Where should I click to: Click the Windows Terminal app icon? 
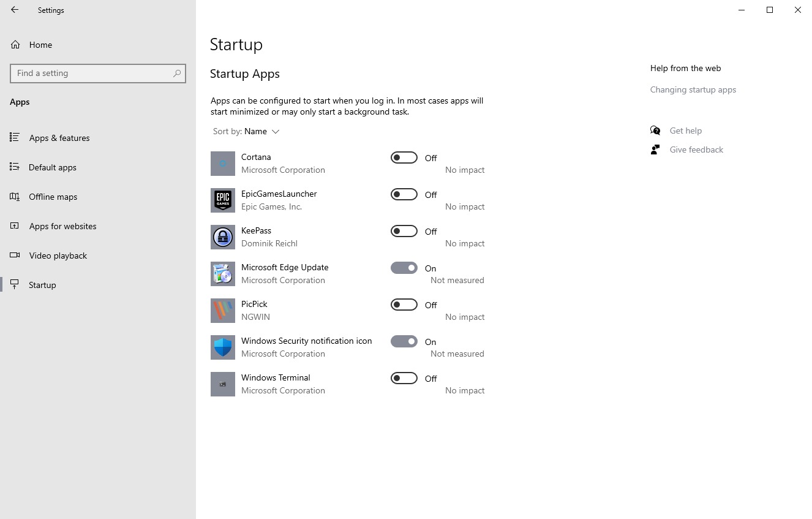coord(222,384)
